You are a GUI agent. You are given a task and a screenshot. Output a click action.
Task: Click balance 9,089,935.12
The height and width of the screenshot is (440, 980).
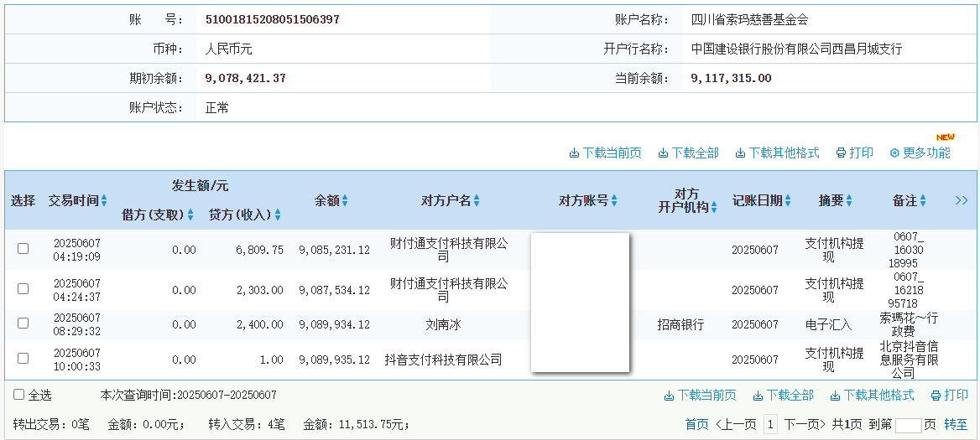click(x=335, y=360)
